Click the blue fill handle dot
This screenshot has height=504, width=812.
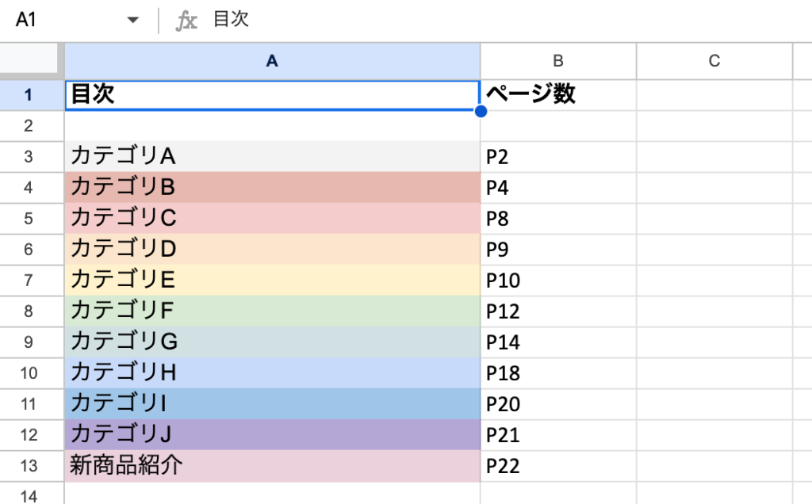click(x=481, y=111)
